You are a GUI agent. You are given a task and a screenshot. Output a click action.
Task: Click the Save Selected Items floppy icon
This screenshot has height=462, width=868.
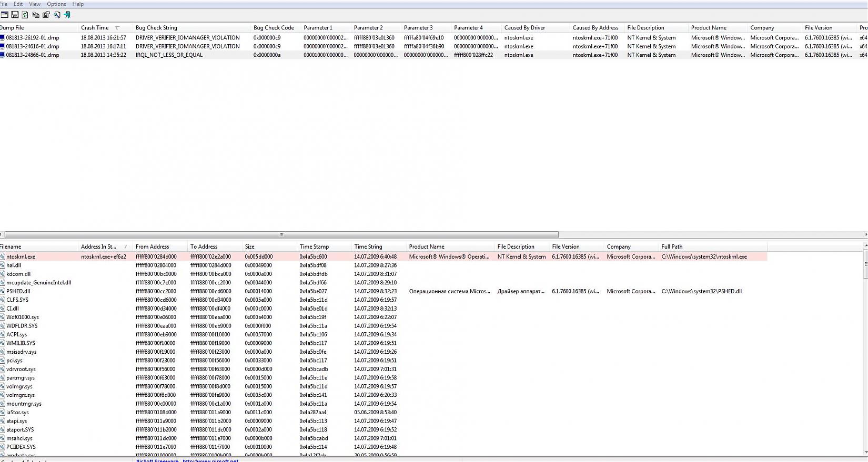(15, 15)
